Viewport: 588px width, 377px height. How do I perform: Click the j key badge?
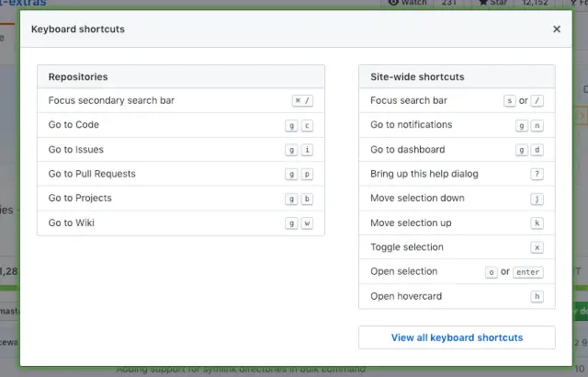(x=537, y=199)
